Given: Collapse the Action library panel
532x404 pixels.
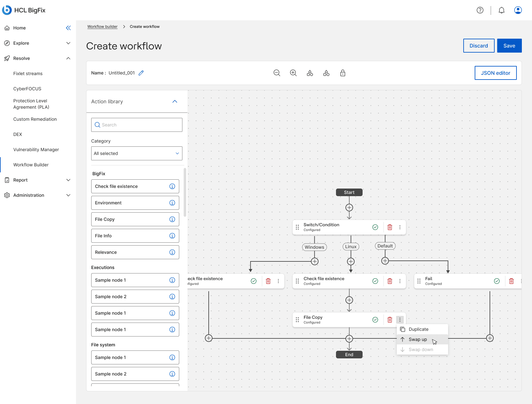Looking at the screenshot, I should [175, 101].
